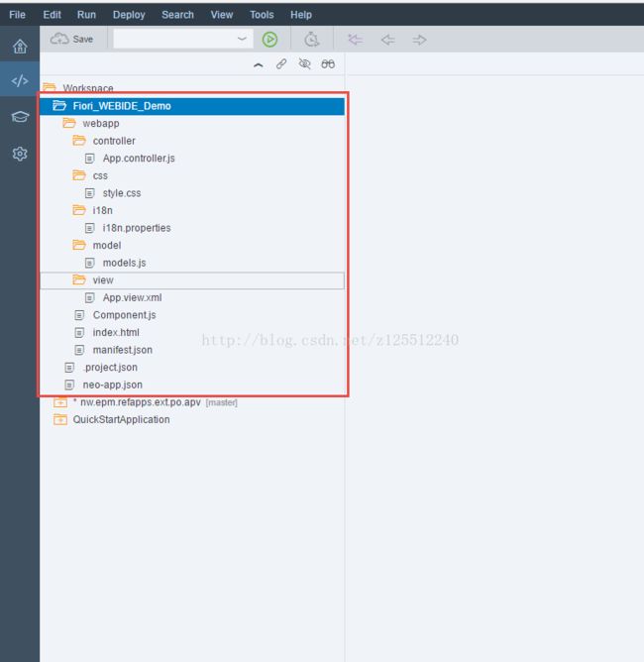
Task: Open the Home perspective icon
Action: tap(20, 47)
